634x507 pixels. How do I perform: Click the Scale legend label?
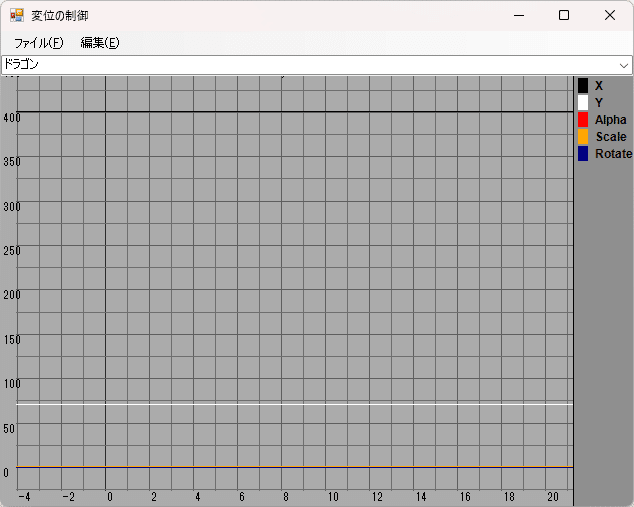coord(611,137)
